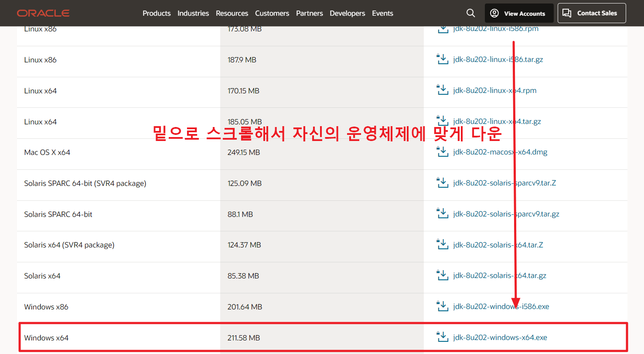Click the Oracle logo
Image resolution: width=644 pixels, height=354 pixels.
point(43,13)
